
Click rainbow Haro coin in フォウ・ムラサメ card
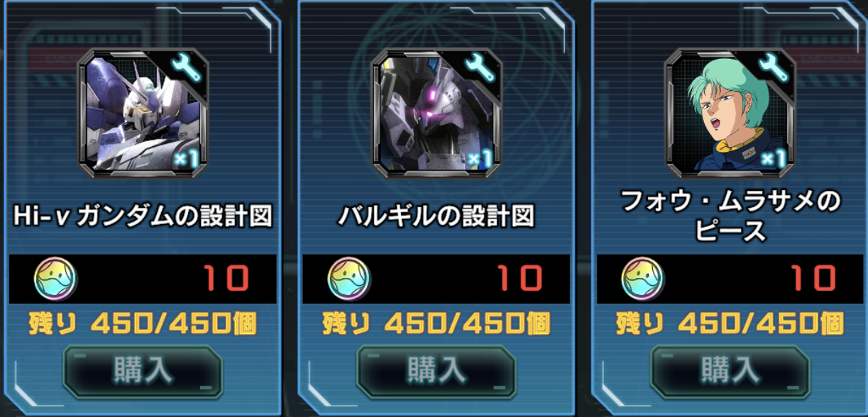coord(642,279)
